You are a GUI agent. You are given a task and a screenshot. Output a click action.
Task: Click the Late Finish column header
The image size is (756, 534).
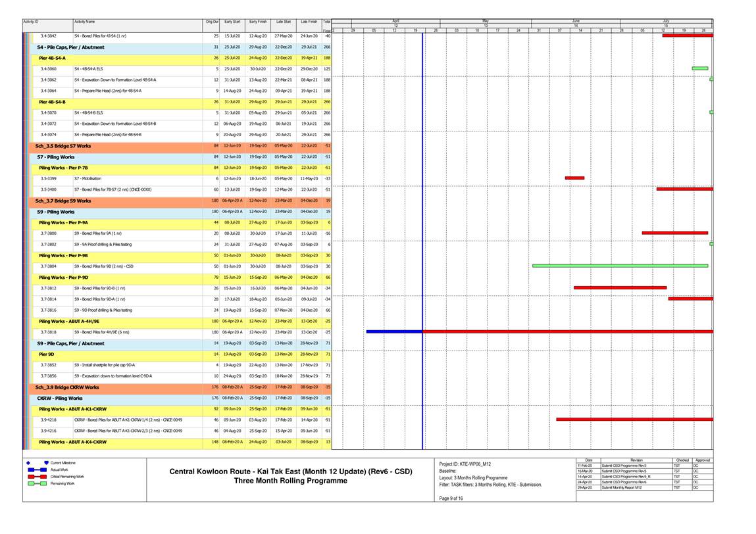pos(309,22)
